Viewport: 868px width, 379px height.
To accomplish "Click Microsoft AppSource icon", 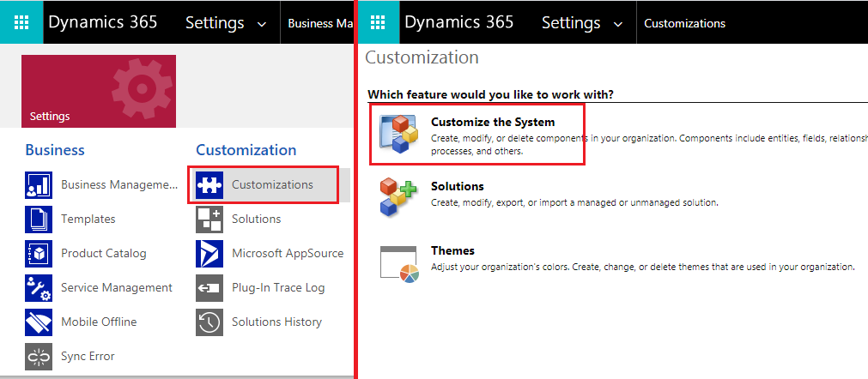I will click(x=209, y=254).
